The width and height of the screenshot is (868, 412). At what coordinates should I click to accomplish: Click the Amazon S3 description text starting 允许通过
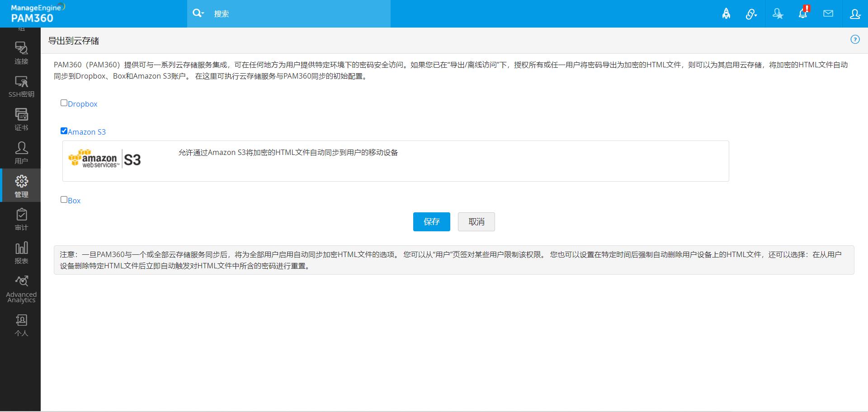(288, 153)
